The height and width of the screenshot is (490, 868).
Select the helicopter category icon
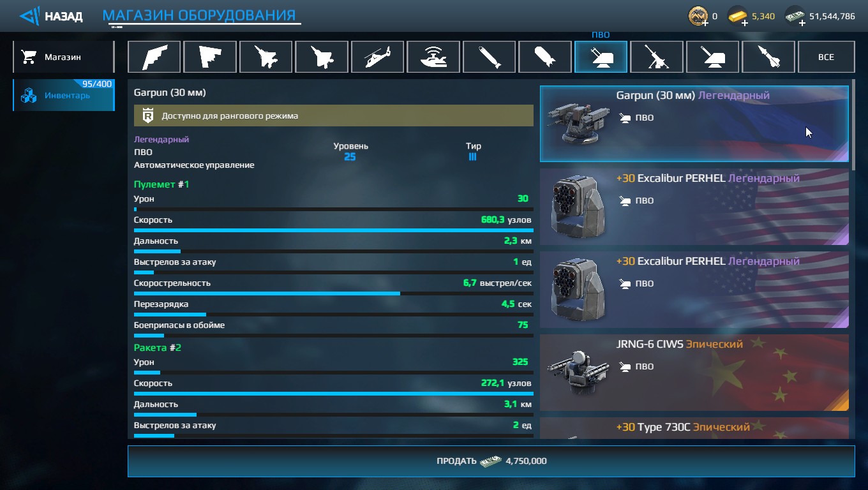(x=377, y=57)
